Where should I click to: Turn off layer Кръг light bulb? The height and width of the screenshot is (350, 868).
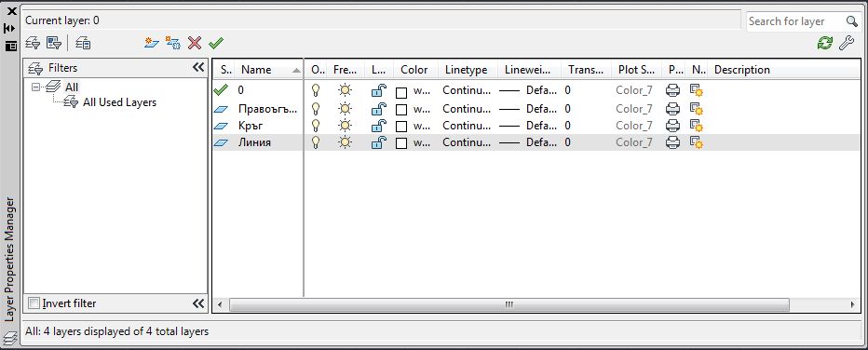pyautogui.click(x=316, y=126)
